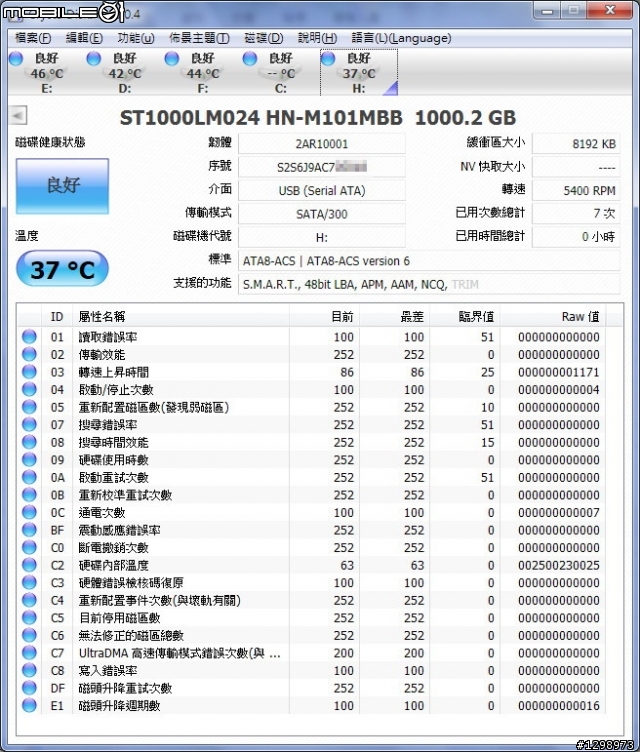This screenshot has width=640, height=753.
Task: Click the Raw 值 column header
Action: coord(553,316)
